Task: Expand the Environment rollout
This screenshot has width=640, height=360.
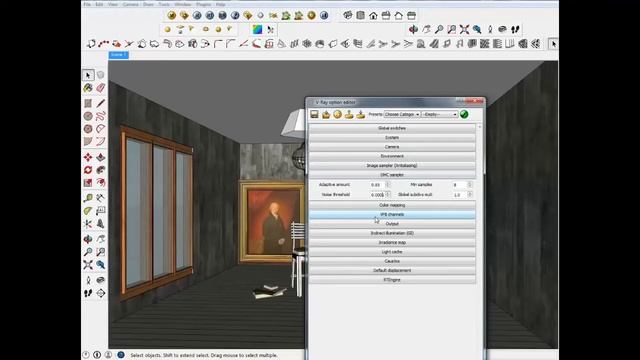Action: coord(392,156)
